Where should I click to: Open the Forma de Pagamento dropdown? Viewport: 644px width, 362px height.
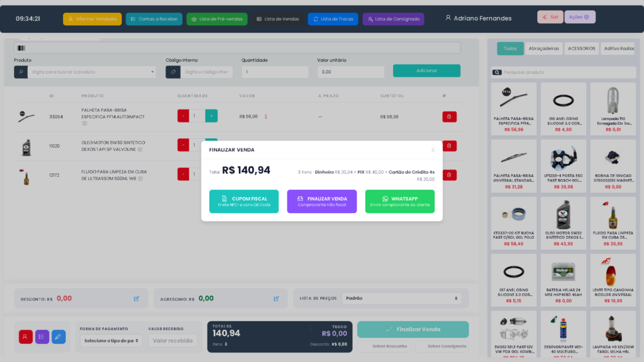click(111, 341)
